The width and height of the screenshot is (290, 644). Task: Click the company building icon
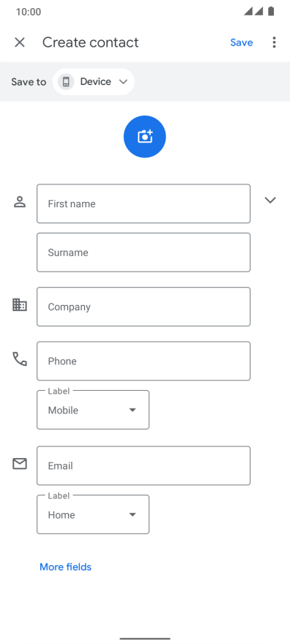[20, 304]
